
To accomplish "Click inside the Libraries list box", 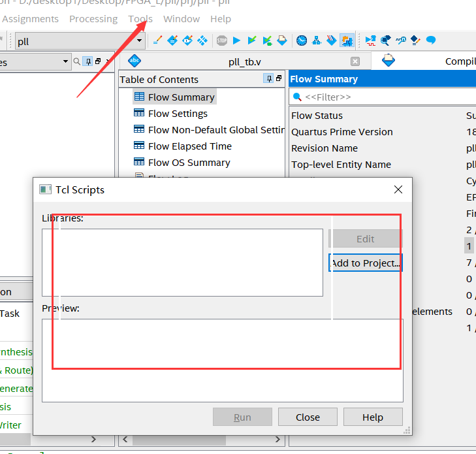I will 182,263.
